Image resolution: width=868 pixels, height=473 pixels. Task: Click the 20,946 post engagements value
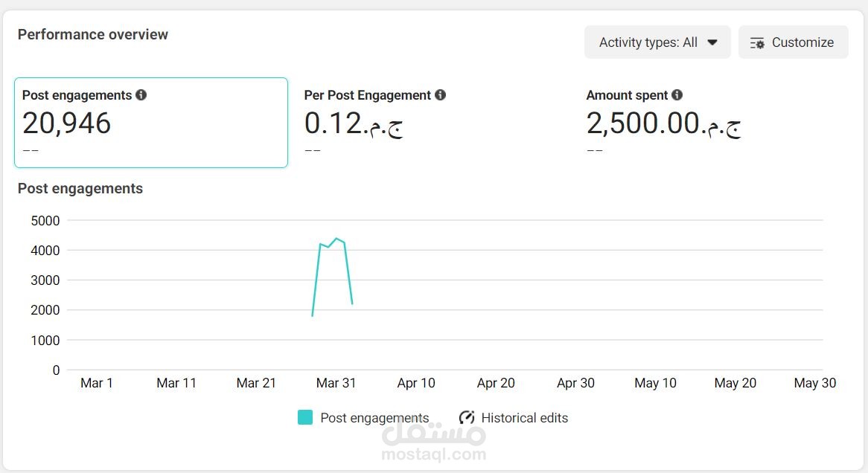click(x=67, y=123)
